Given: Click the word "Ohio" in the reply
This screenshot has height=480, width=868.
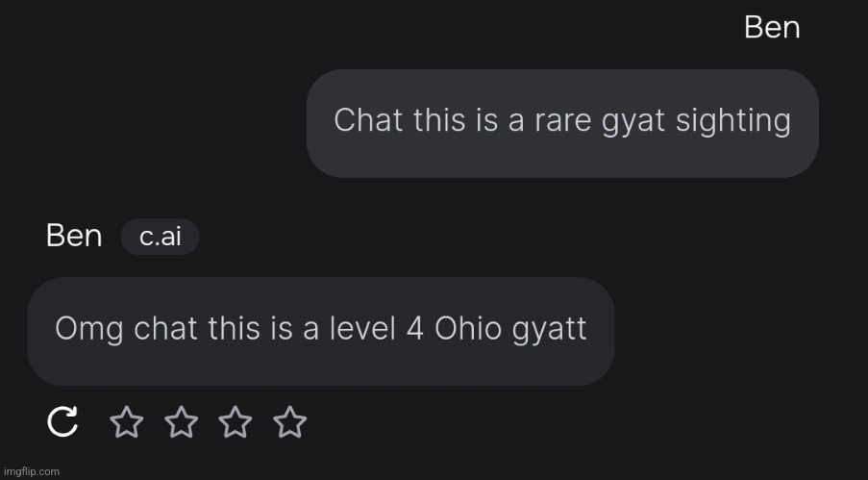Looking at the screenshot, I should click(x=468, y=329).
